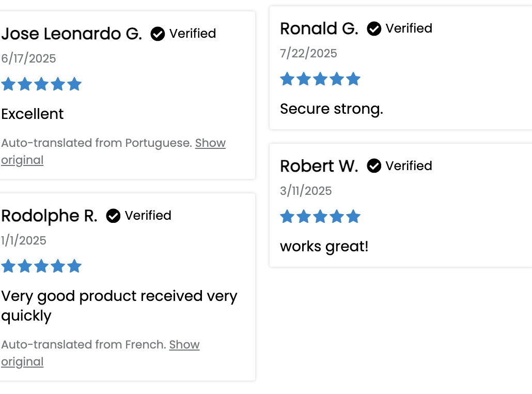Click the 'Excellent' review text

32,114
